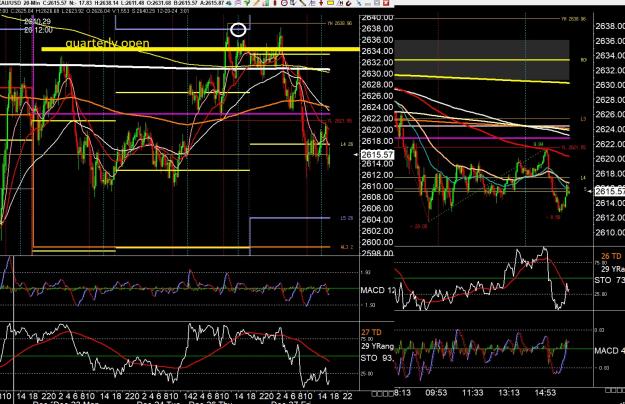The height and width of the screenshot is (404, 625).
Task: Click the /H toolbar icon
Action: (x=340, y=3)
